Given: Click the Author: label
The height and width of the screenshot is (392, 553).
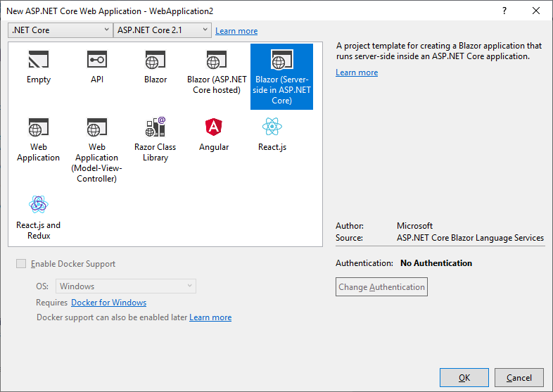Looking at the screenshot, I should tap(350, 226).
